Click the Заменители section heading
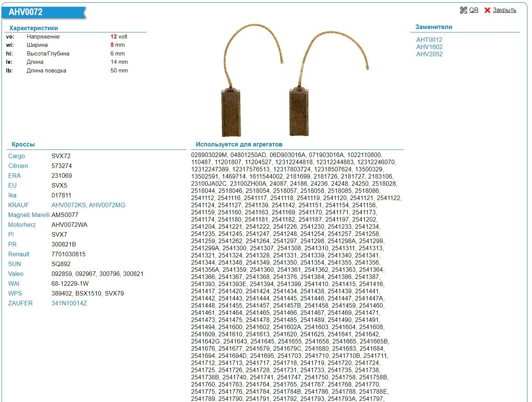The height and width of the screenshot is (402, 532). [434, 27]
